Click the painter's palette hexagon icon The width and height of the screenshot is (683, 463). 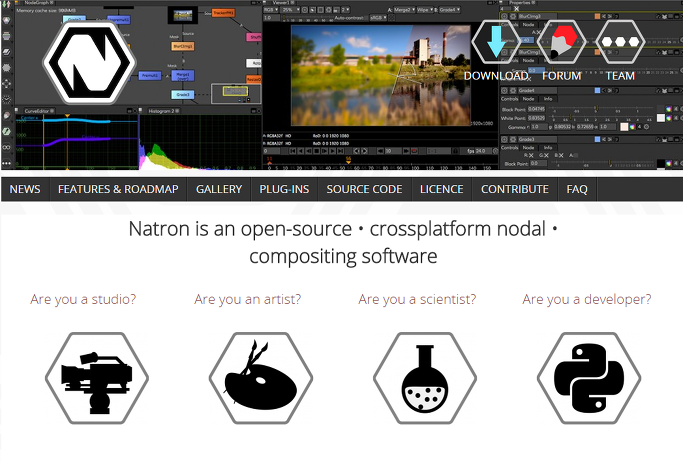pyautogui.click(x=261, y=378)
